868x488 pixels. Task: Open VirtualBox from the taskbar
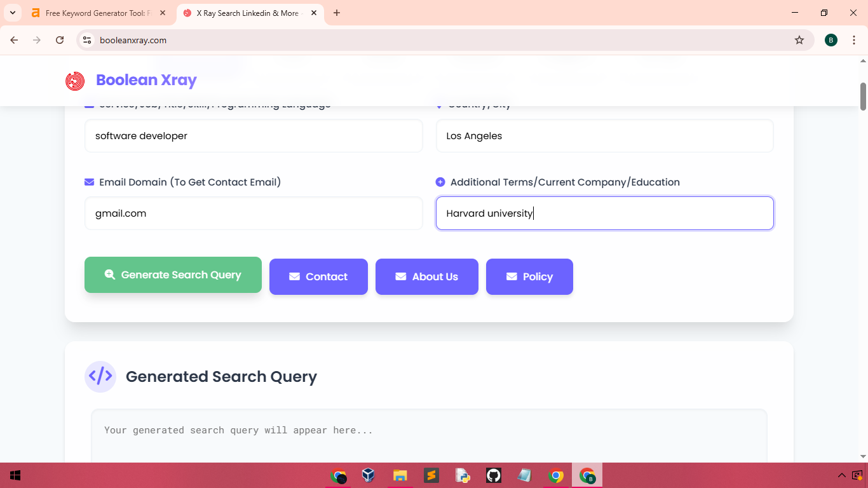tap(368, 475)
